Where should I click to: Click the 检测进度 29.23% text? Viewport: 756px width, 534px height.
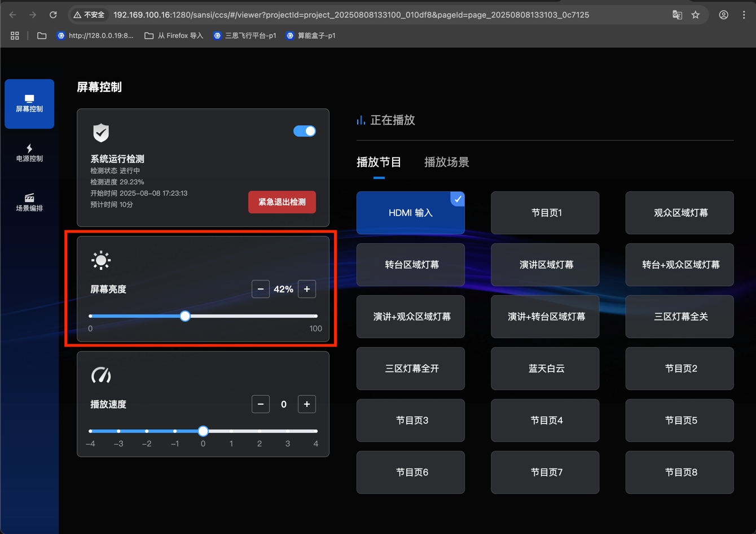coord(117,182)
